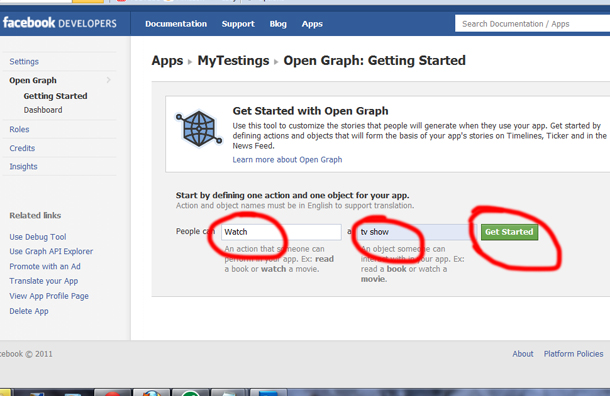Click the Related links heading
The image size is (610, 396).
point(35,215)
